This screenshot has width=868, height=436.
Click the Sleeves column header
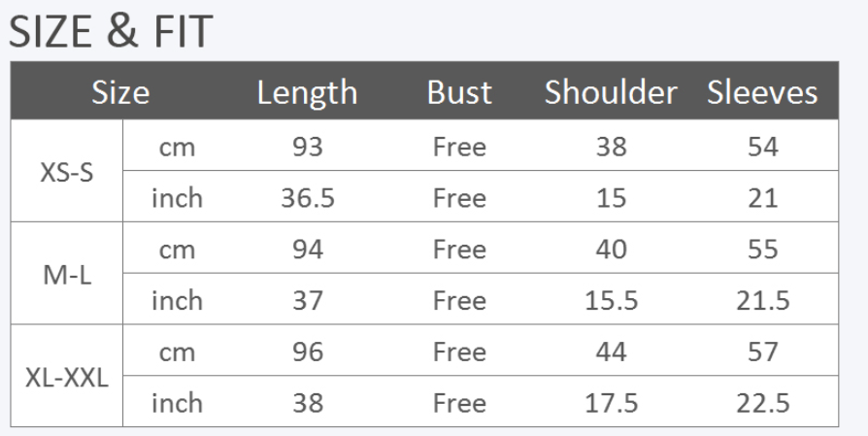click(x=762, y=93)
